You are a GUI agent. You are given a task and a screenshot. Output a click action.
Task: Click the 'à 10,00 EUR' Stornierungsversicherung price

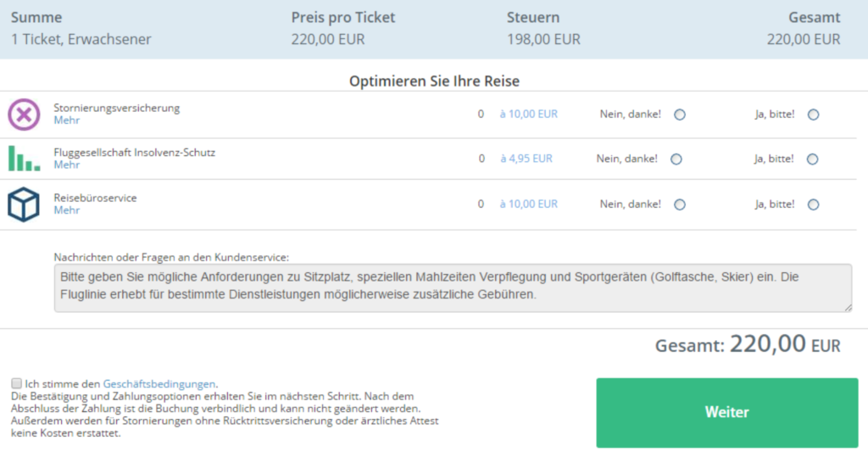528,114
